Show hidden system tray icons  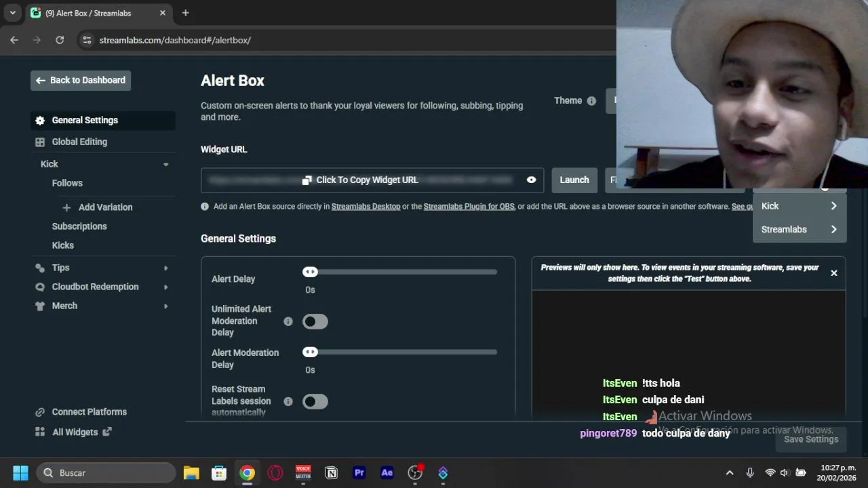point(730,473)
